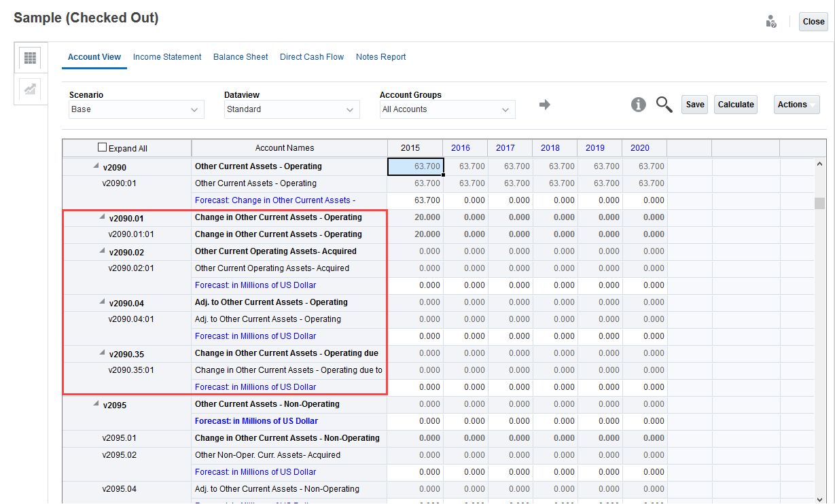This screenshot has width=835, height=504.
Task: Switch to the Income Statement tab
Action: (167, 57)
